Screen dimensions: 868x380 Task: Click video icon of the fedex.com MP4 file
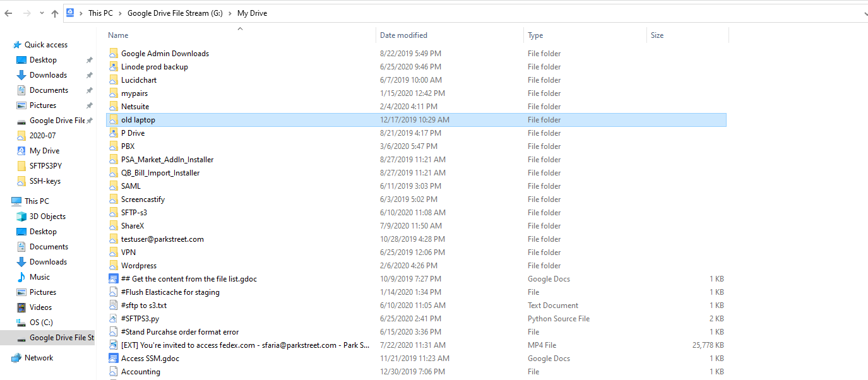[114, 345]
